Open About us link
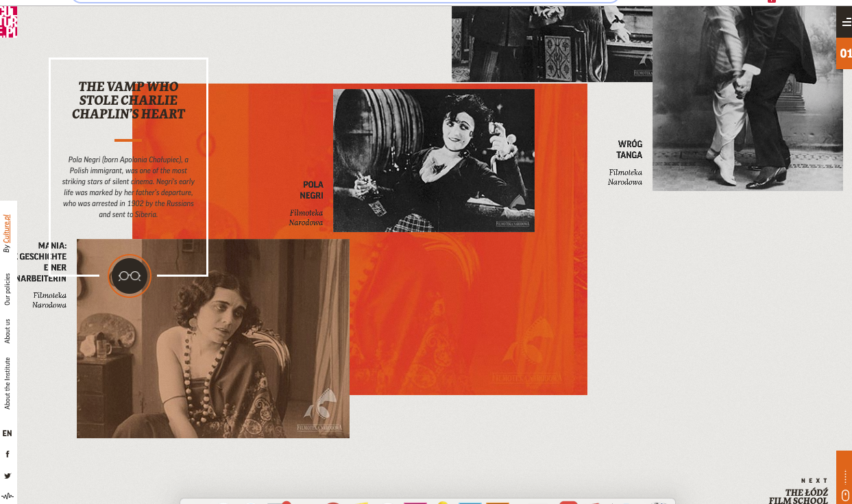Screen dimensions: 852x504 (x=8, y=331)
